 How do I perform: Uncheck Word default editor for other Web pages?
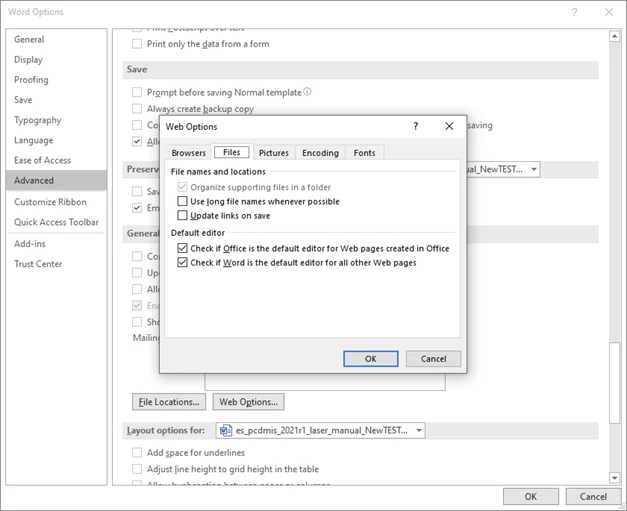(182, 263)
